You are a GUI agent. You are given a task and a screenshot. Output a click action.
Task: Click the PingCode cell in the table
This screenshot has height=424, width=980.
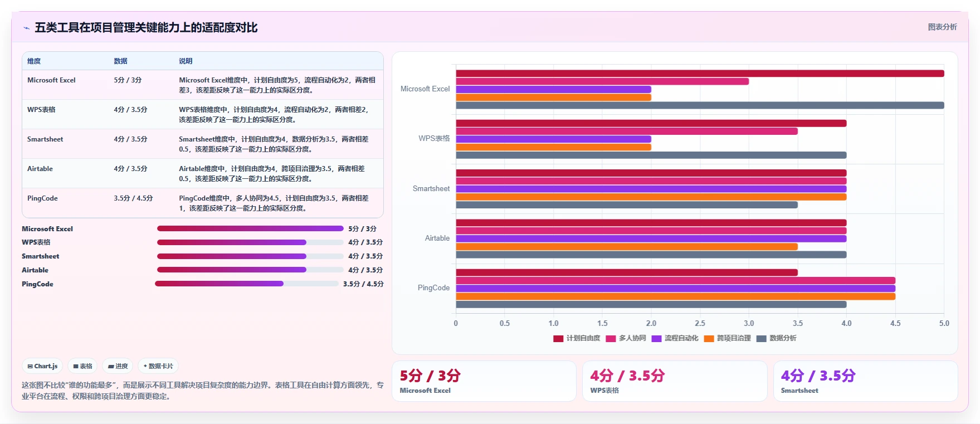42,198
